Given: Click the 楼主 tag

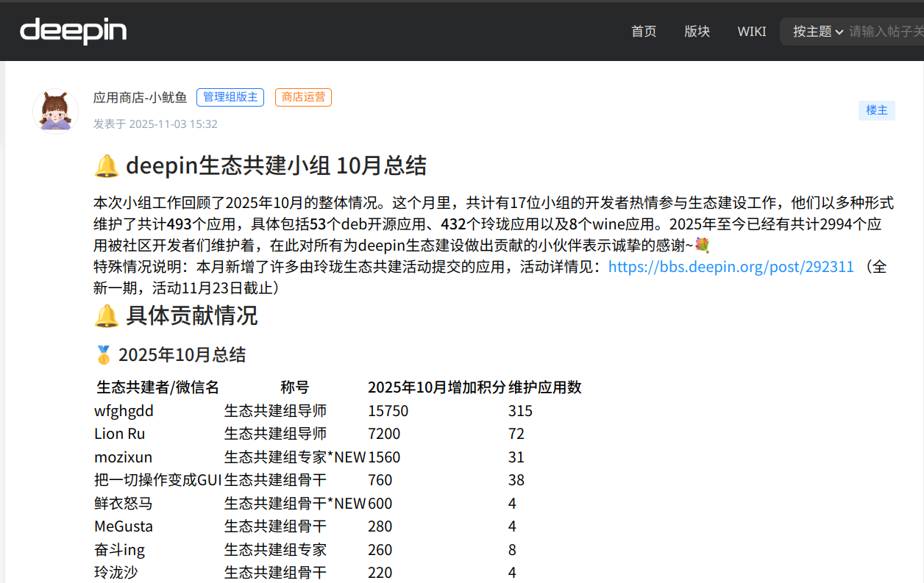Looking at the screenshot, I should coord(877,110).
